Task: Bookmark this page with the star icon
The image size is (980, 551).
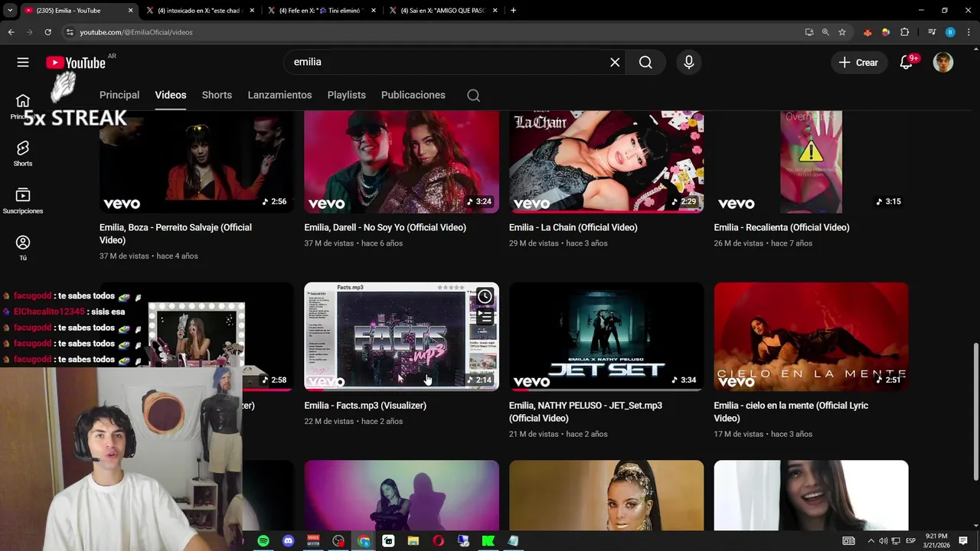Action: tap(842, 32)
